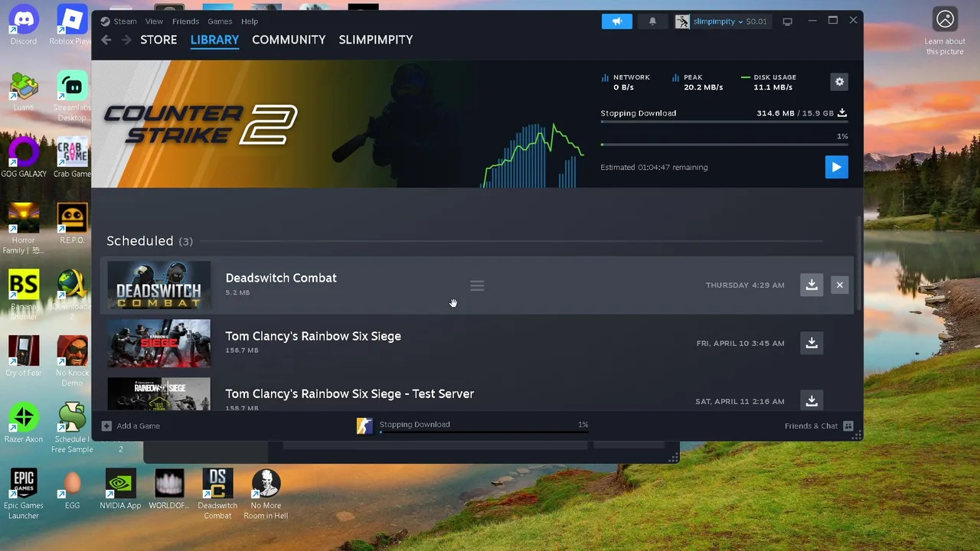Open Deadswitch Combat desktop shortcut
This screenshot has height=551, width=980.
pyautogui.click(x=217, y=494)
